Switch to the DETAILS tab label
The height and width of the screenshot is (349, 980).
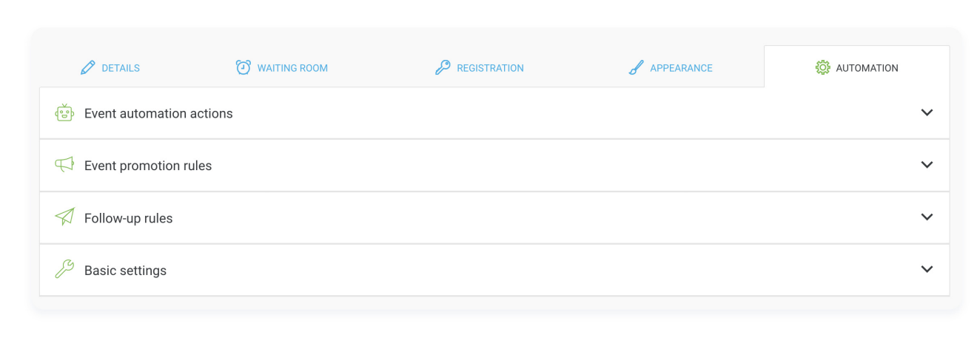(x=121, y=68)
